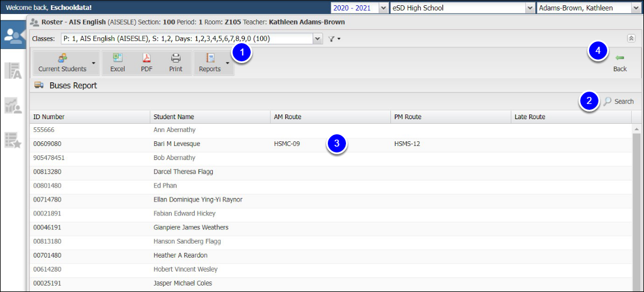Viewport: 644px width, 292px height.
Task: Expand the Reports dropdown arrow
Action: tap(228, 63)
